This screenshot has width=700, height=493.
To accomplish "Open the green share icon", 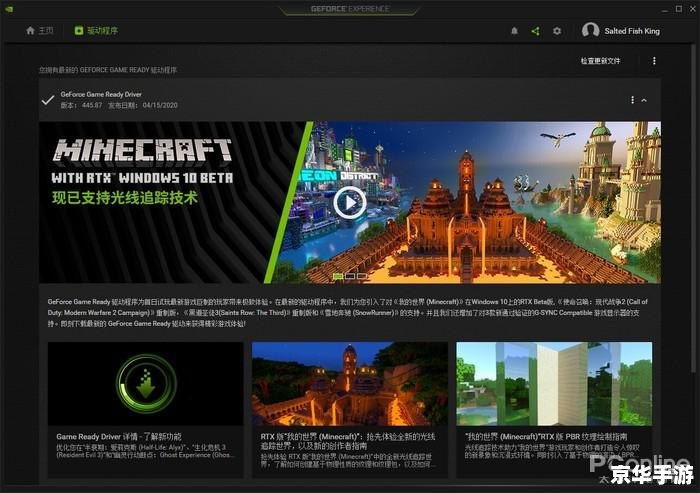I will click(535, 31).
